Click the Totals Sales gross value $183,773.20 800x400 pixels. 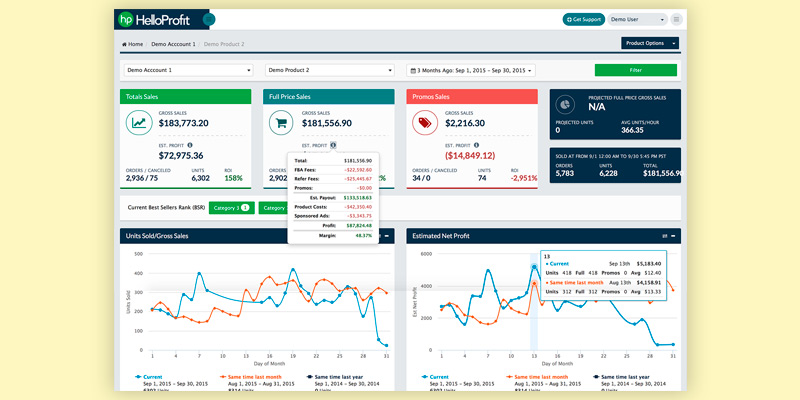[x=183, y=123]
